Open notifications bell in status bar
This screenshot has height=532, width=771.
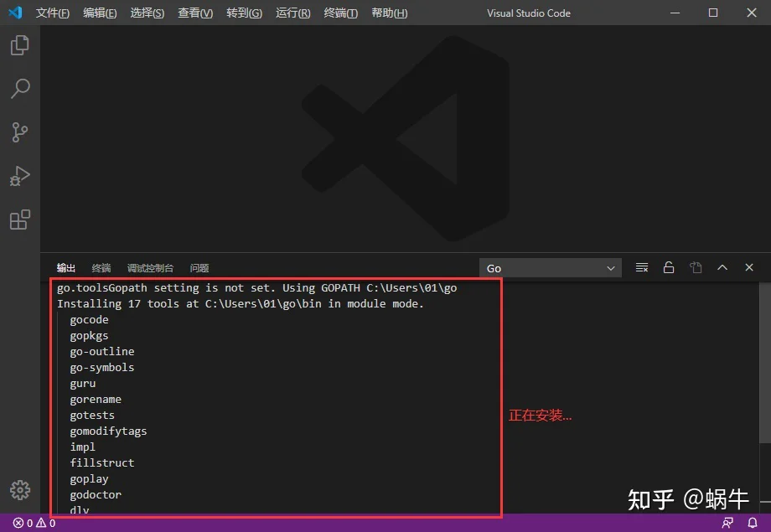(753, 523)
